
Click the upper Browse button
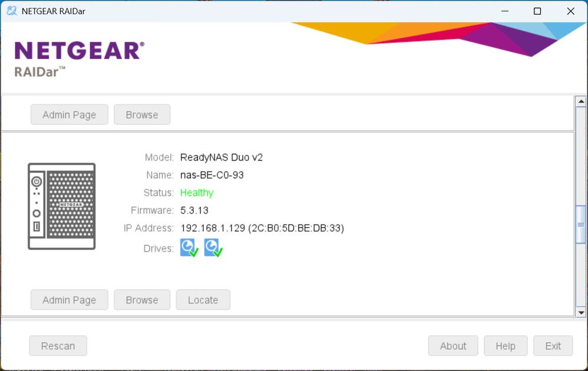click(142, 114)
